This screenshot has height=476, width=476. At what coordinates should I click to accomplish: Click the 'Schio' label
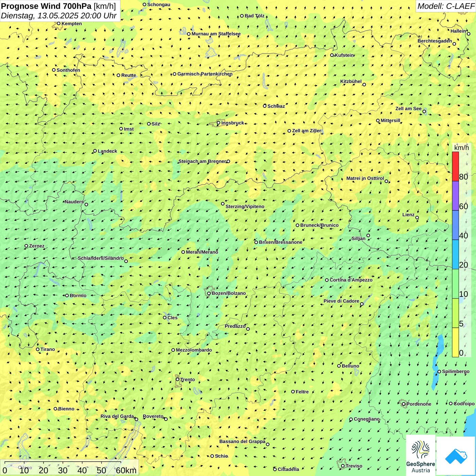(x=221, y=456)
